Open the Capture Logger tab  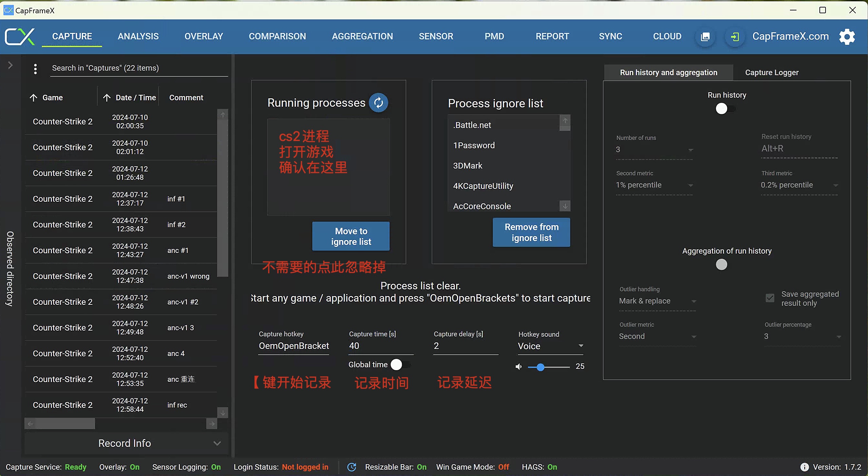[x=772, y=73]
